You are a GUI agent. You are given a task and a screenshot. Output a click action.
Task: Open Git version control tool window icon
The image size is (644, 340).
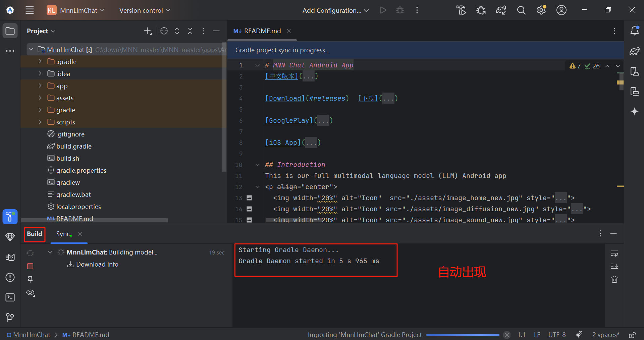click(x=10, y=317)
